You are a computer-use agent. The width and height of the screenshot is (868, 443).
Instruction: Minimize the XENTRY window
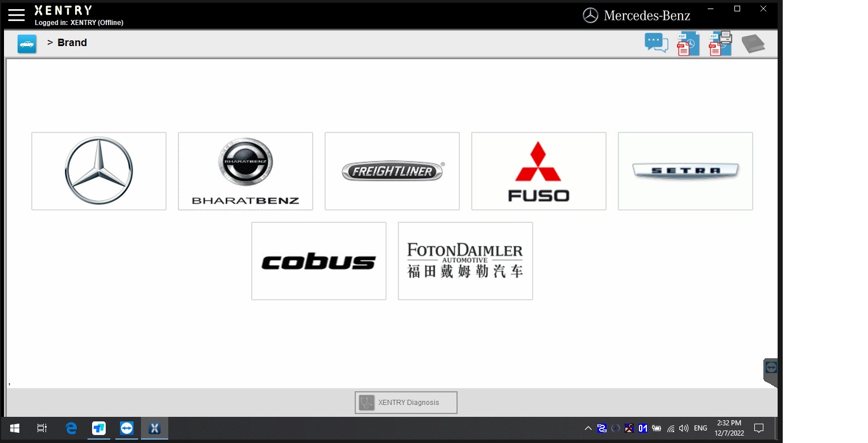pyautogui.click(x=711, y=9)
